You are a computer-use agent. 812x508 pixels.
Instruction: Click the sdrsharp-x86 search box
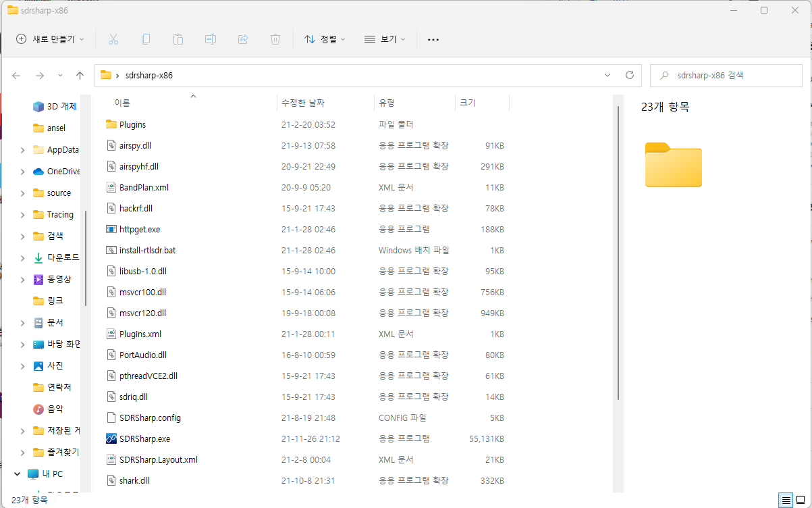tap(726, 76)
